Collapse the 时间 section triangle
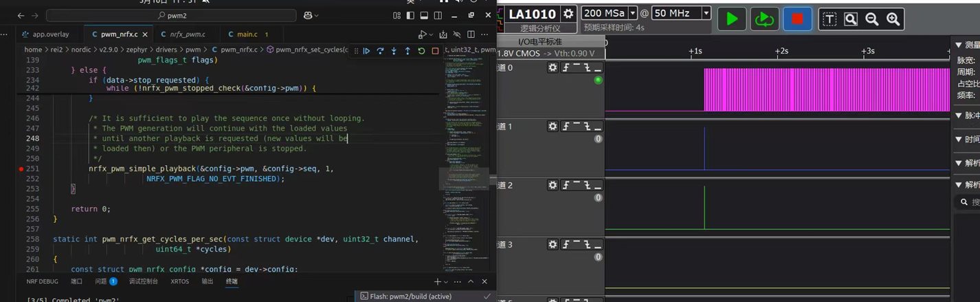Image resolution: width=980 pixels, height=302 pixels. (x=960, y=139)
